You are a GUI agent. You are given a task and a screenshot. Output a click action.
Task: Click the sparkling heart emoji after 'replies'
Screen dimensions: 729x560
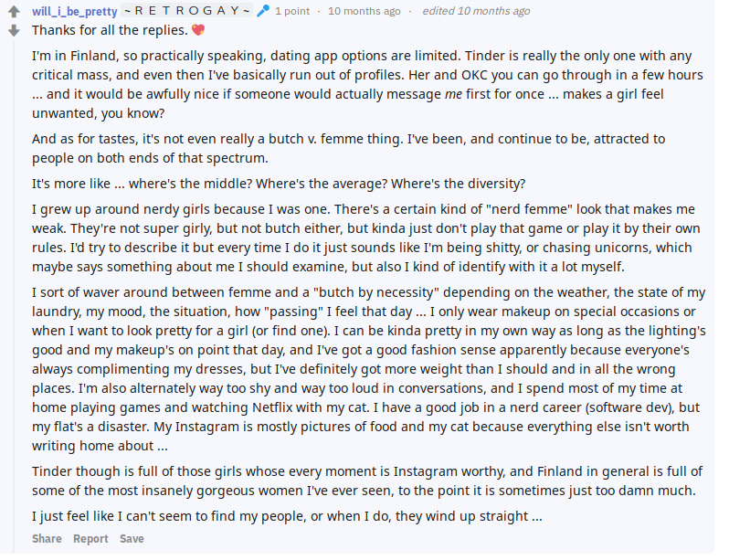coord(198,30)
